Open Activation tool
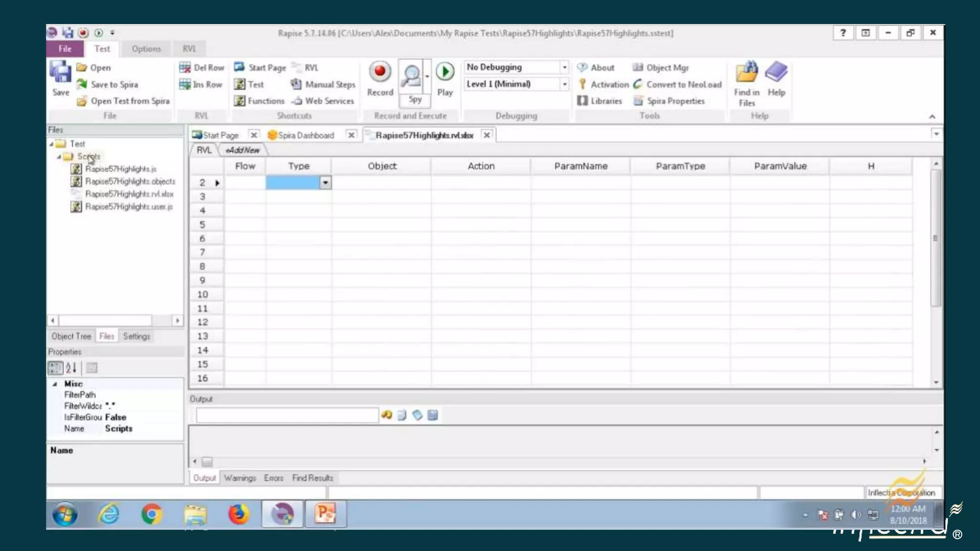 pos(603,84)
